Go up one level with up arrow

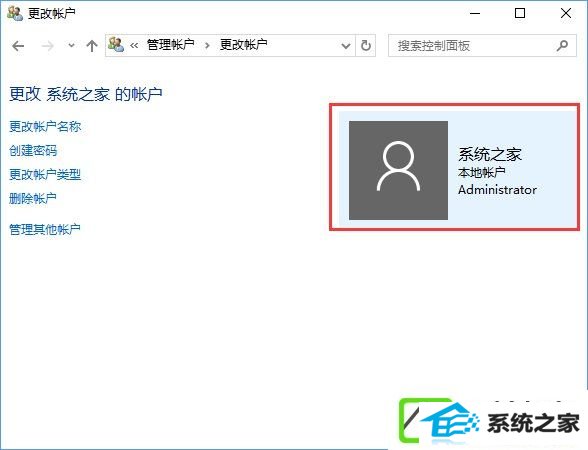coord(92,46)
